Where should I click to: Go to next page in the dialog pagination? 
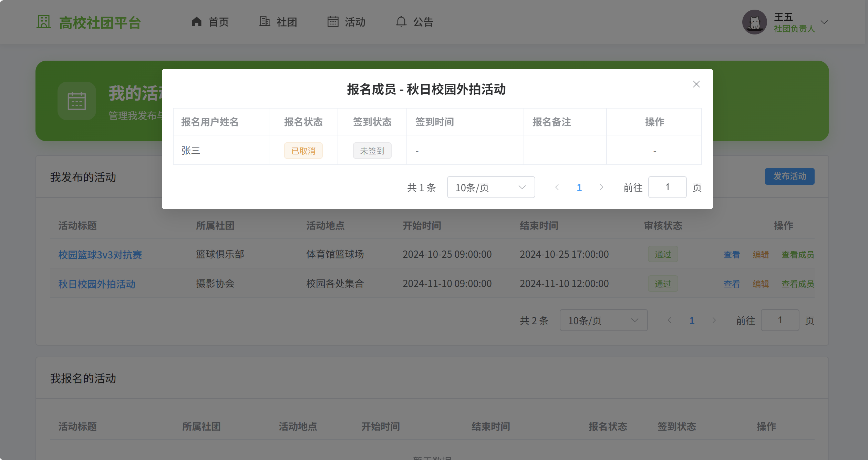[601, 187]
